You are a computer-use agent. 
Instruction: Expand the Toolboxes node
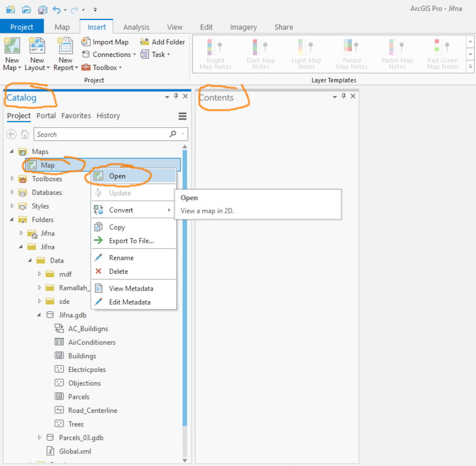pyautogui.click(x=12, y=178)
